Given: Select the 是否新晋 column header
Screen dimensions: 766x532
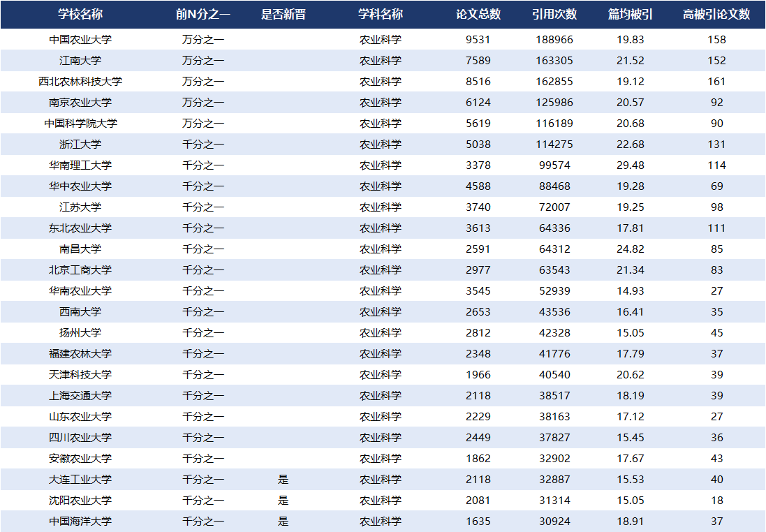Looking at the screenshot, I should pos(283,15).
